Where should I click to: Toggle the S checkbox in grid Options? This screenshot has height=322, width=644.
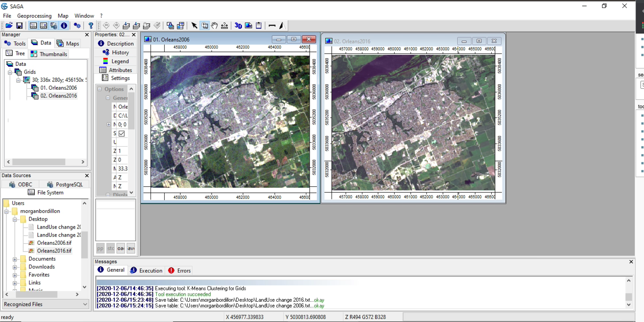(121, 133)
